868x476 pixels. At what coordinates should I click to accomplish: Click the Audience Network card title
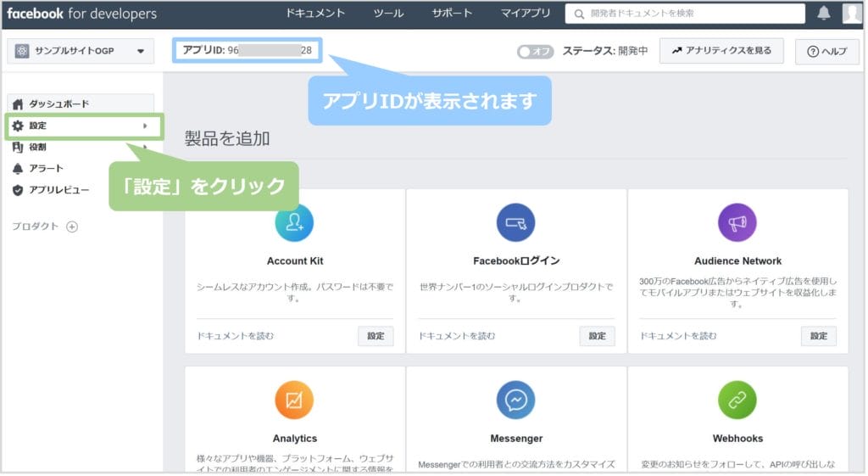click(739, 261)
